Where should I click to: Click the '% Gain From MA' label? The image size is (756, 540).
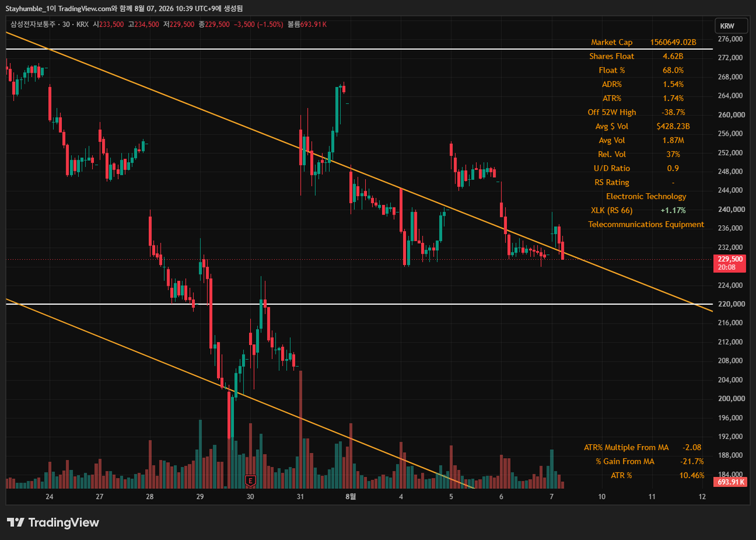tap(625, 461)
